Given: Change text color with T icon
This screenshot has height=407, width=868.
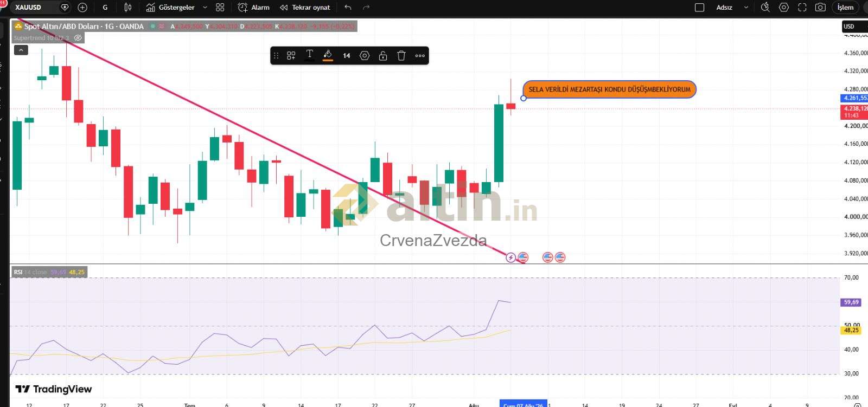Looking at the screenshot, I should pos(309,55).
